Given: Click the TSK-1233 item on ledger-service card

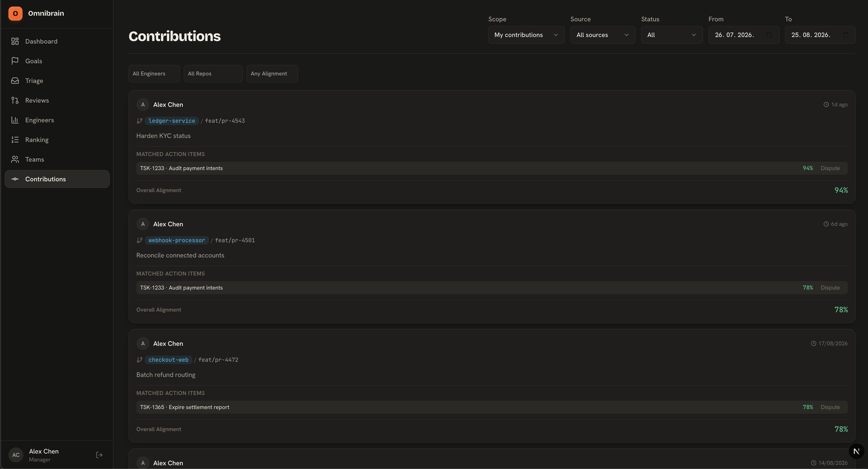Looking at the screenshot, I should click(x=492, y=168).
